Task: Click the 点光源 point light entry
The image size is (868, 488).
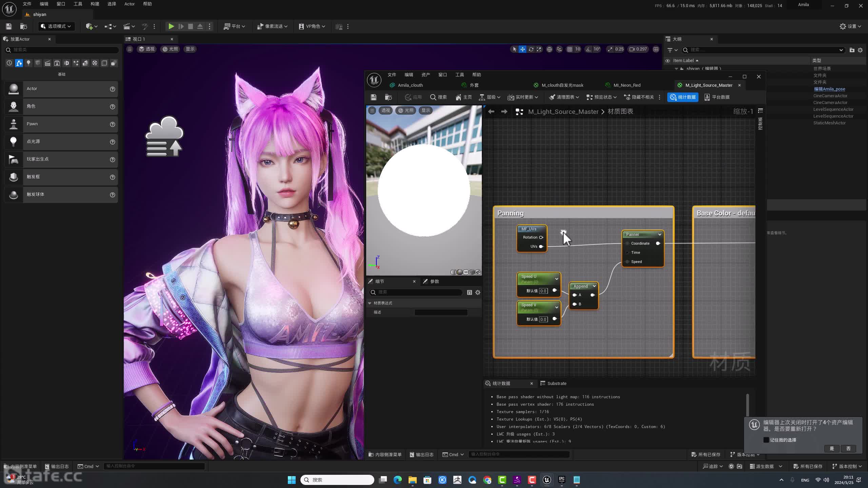Action: pos(61,142)
